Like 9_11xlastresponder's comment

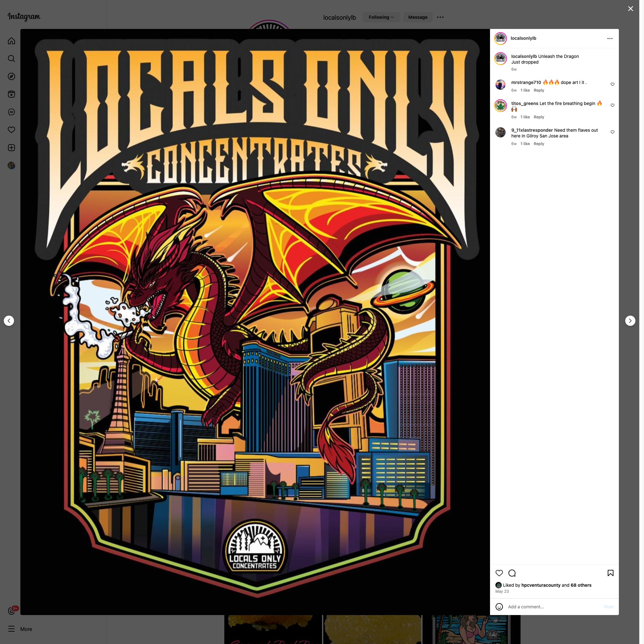612,132
